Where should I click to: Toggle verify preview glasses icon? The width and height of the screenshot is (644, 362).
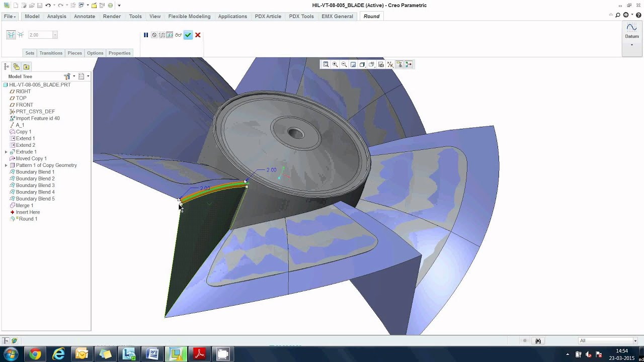[x=178, y=35]
